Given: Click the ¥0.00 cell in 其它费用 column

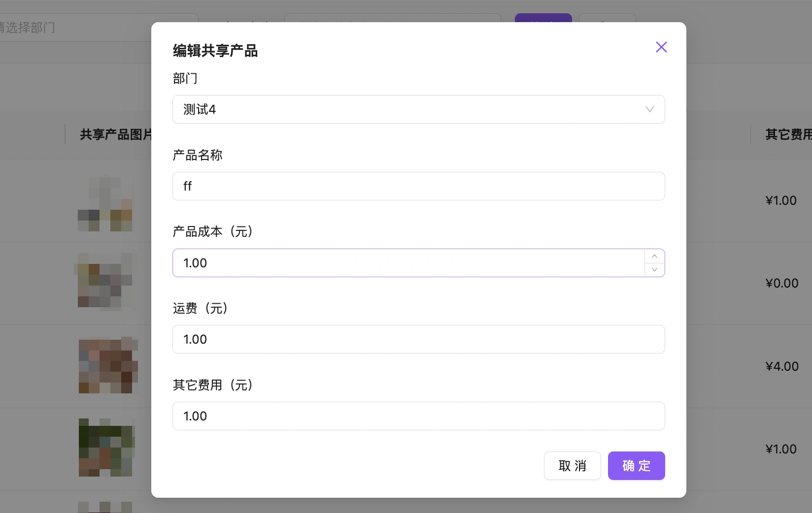Looking at the screenshot, I should click(781, 283).
